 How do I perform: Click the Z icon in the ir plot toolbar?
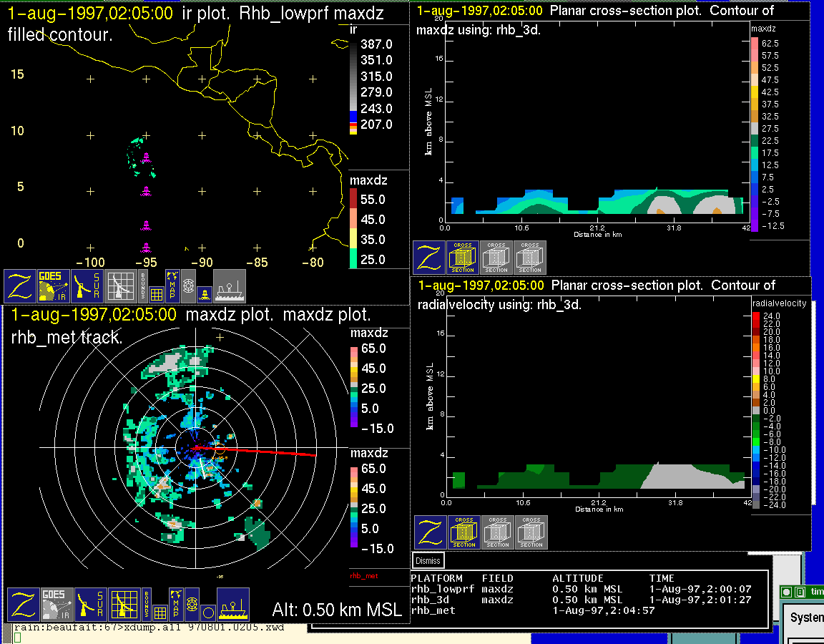tap(20, 286)
